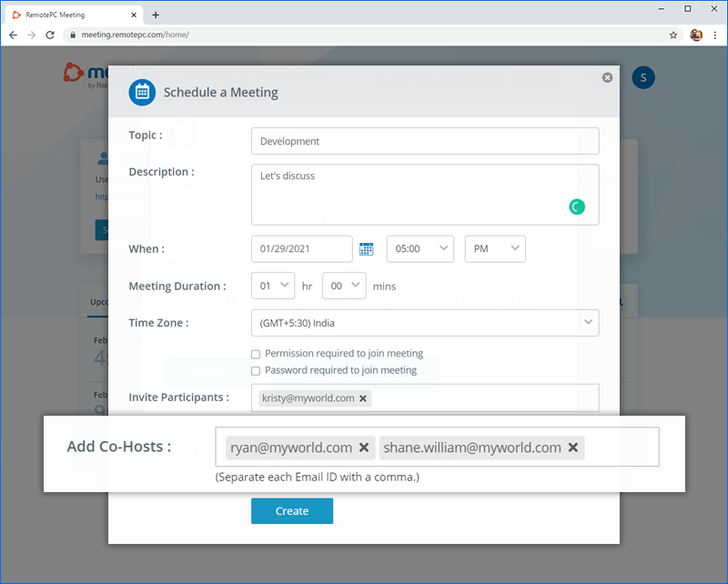Enable Permission required to join meeting
The height and width of the screenshot is (584, 728).
(x=256, y=354)
